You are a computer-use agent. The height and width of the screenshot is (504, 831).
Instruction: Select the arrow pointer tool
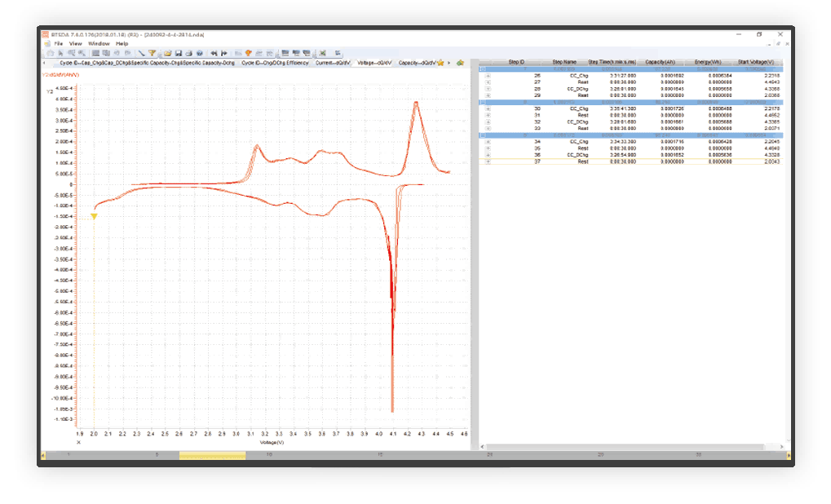(60, 53)
